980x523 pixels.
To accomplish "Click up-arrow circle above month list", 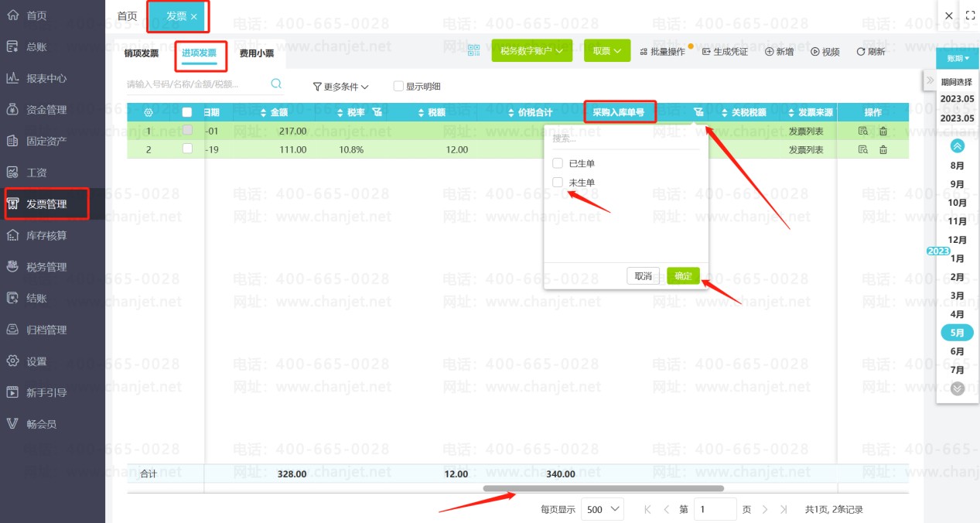I will click(958, 145).
